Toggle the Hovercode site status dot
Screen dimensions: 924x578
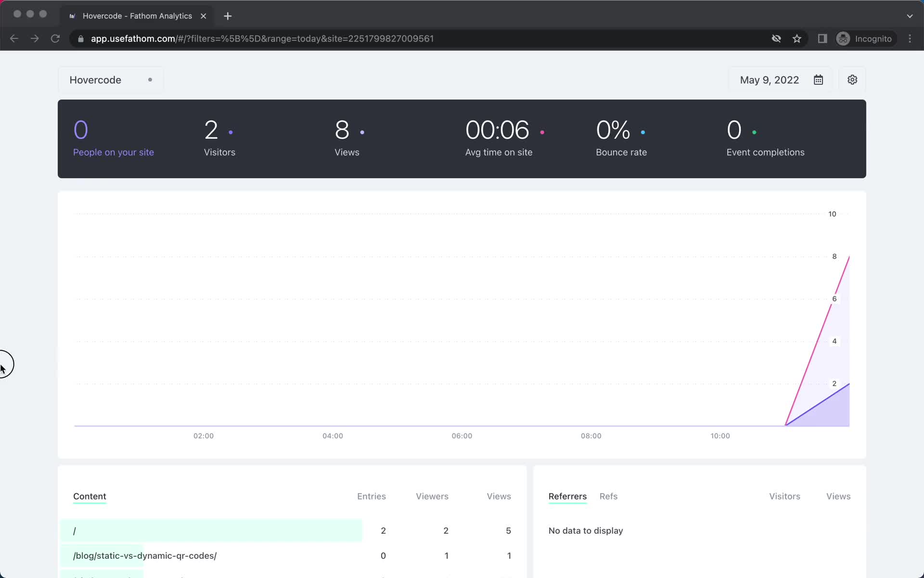[x=150, y=79]
